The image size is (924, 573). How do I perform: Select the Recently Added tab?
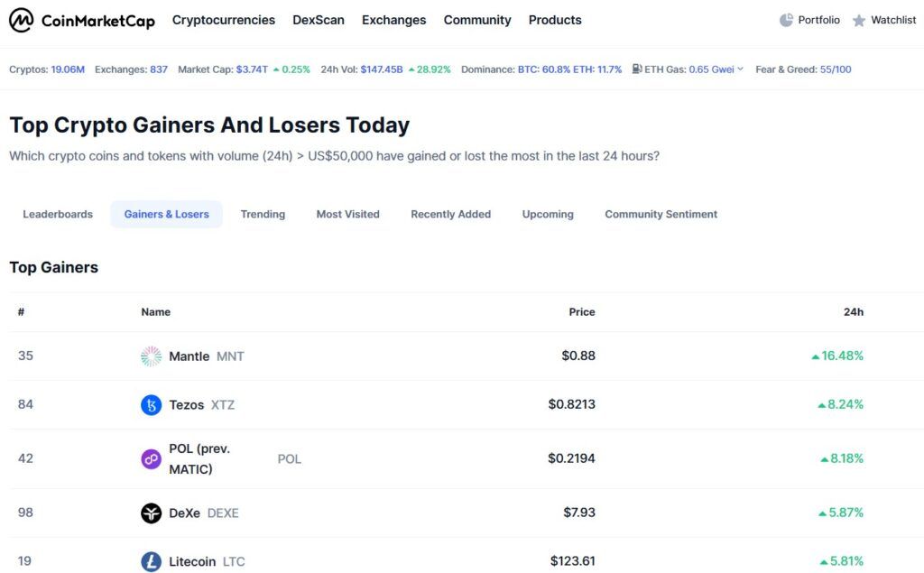(450, 215)
